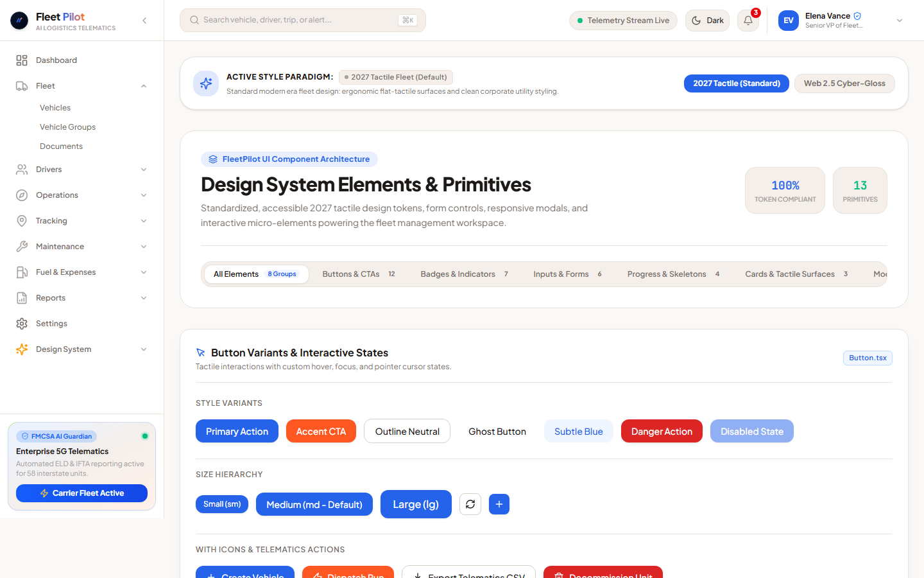924x578 pixels.
Task: Click the Fleet Pilot logo icon
Action: 19,21
